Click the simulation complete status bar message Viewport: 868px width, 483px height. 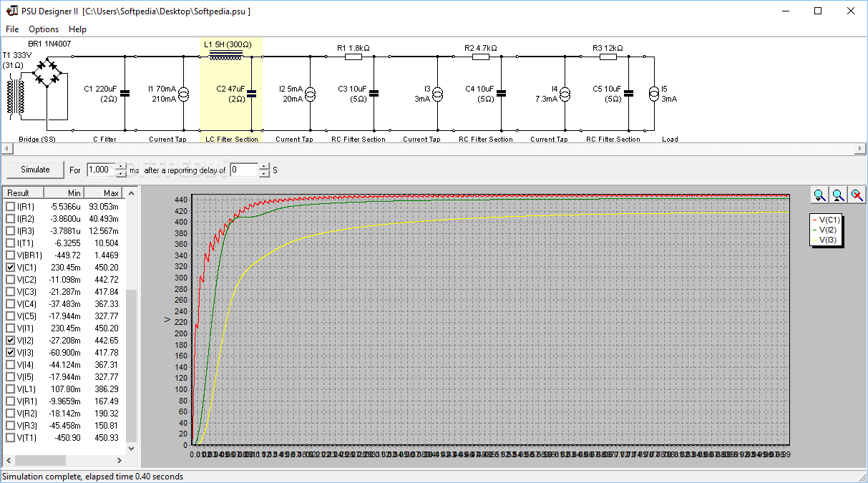pyautogui.click(x=92, y=476)
